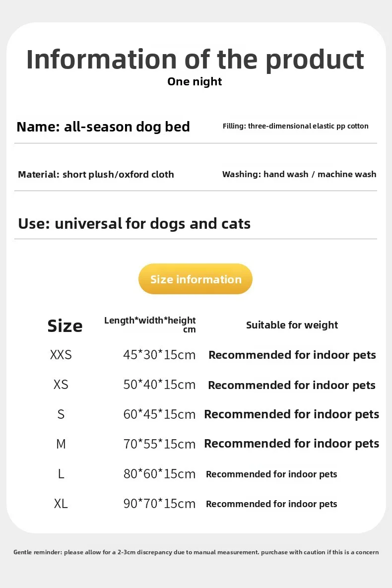392x588 pixels.
Task: Click the "One night" subtitle
Action: 195,81
